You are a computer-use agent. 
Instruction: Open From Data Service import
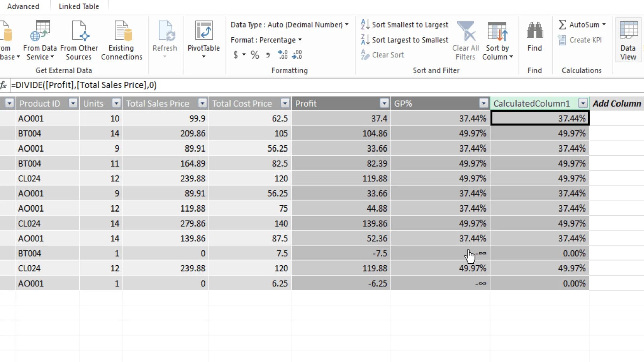[x=40, y=31]
